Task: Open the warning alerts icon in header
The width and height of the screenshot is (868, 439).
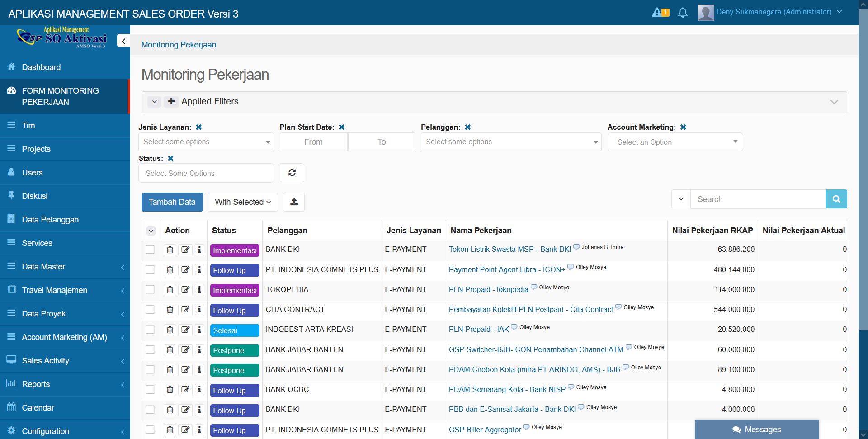Action: [660, 12]
